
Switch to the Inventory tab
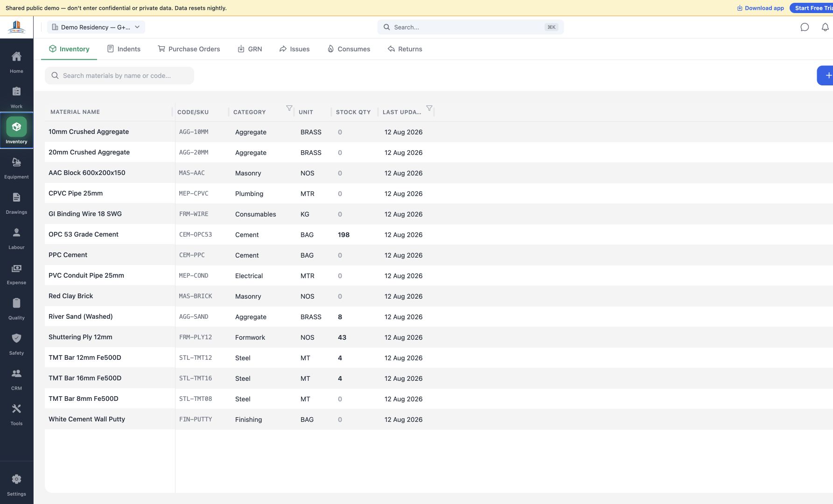pyautogui.click(x=69, y=49)
